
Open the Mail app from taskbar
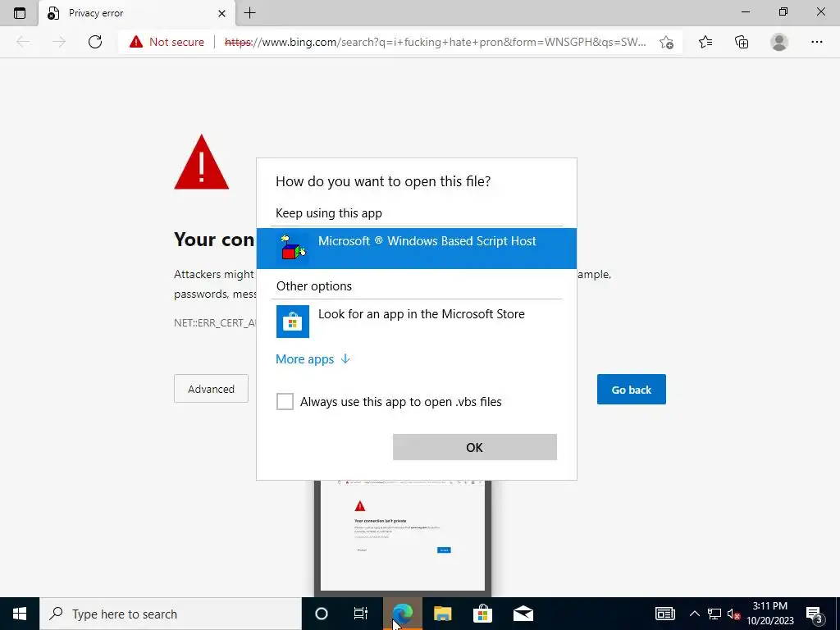click(x=523, y=614)
